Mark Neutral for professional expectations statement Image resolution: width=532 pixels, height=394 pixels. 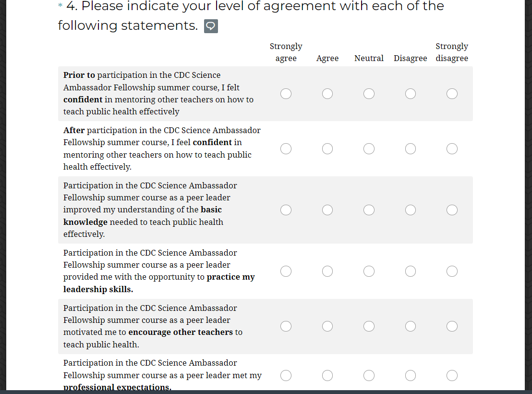coord(369,375)
